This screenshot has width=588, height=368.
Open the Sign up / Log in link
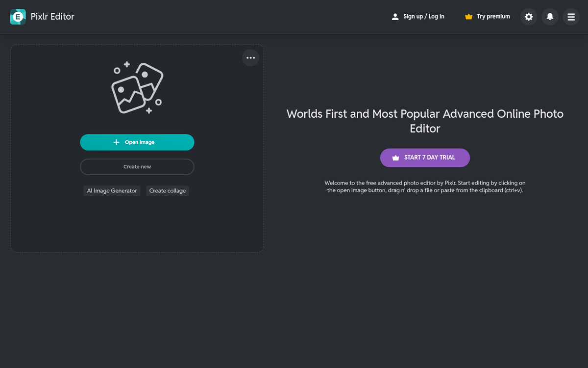[x=423, y=17]
